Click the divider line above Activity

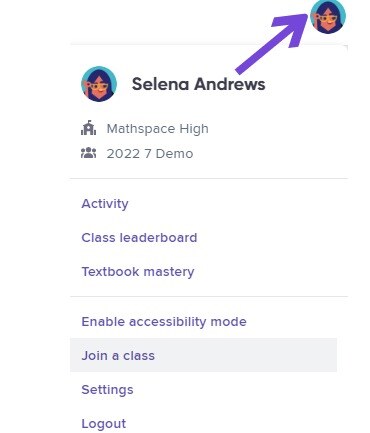coord(209,178)
